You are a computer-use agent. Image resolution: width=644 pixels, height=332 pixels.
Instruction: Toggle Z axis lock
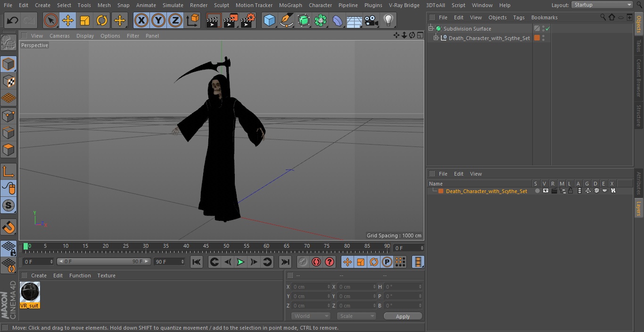(175, 21)
